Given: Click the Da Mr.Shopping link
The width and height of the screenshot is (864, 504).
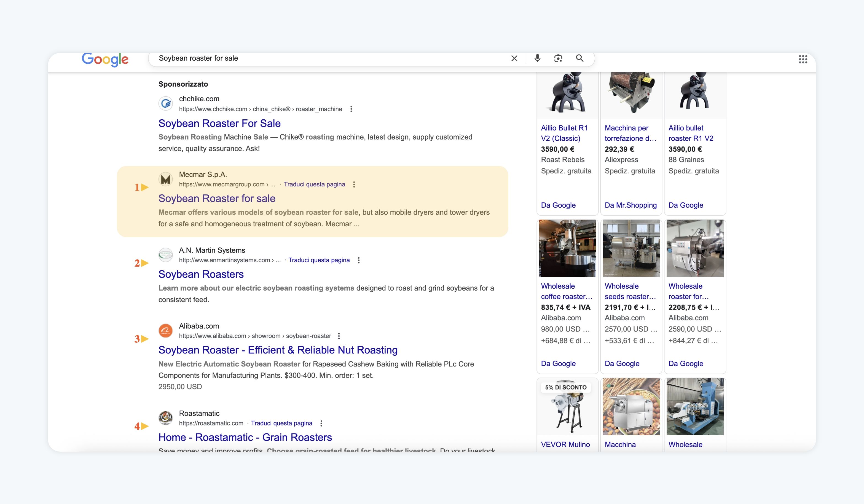Looking at the screenshot, I should pos(630,205).
